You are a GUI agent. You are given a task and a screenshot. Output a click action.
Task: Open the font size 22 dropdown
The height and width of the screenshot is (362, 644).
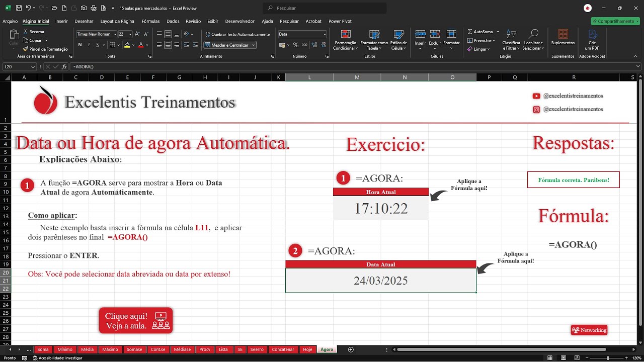point(130,34)
